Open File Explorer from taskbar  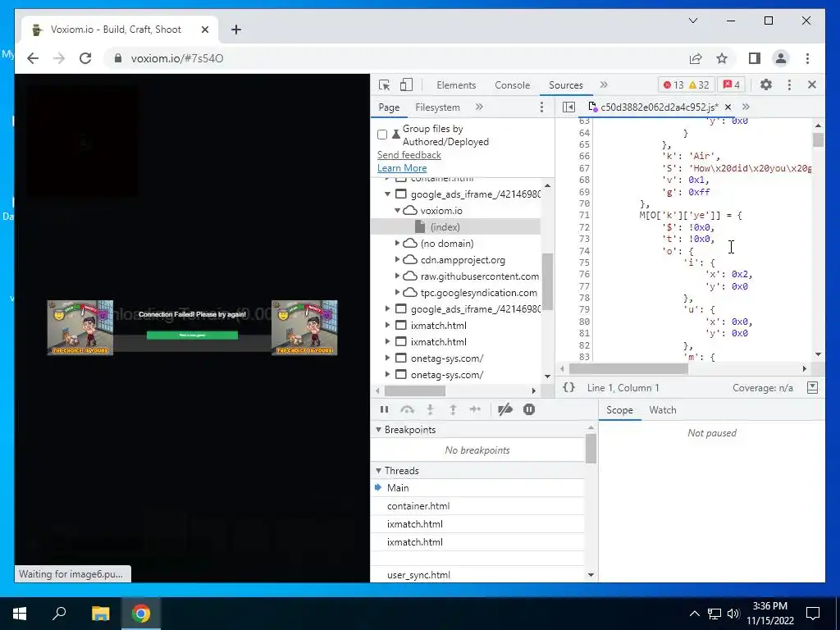click(x=100, y=614)
